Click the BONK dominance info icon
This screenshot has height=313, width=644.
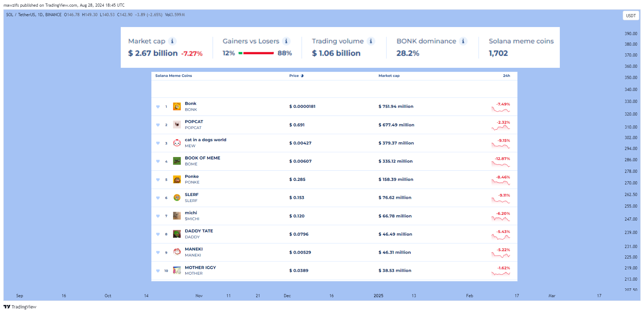click(463, 41)
